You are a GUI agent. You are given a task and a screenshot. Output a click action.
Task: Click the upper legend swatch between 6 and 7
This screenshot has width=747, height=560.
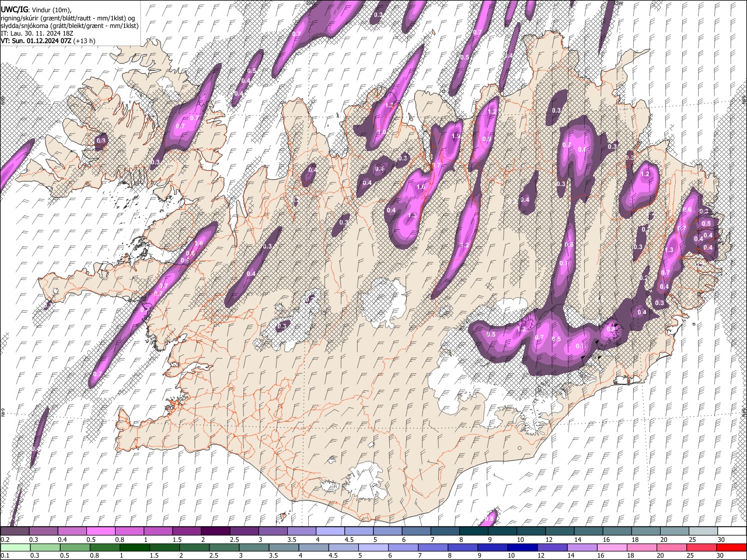tap(416, 531)
